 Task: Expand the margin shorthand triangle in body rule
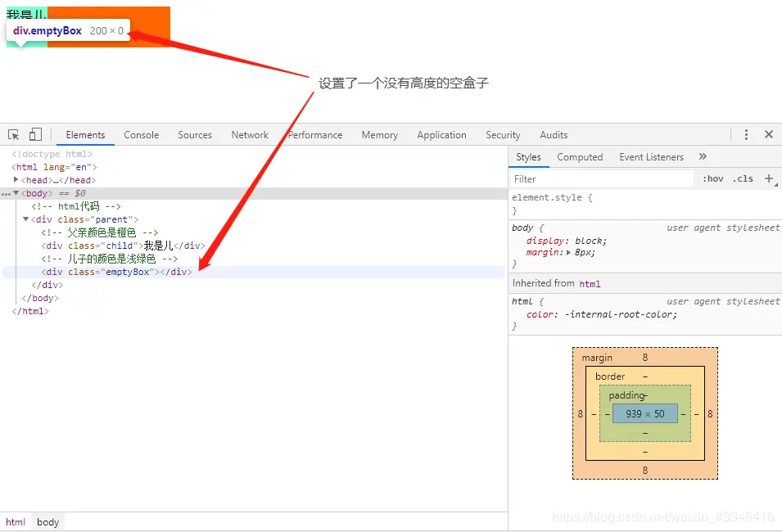568,252
